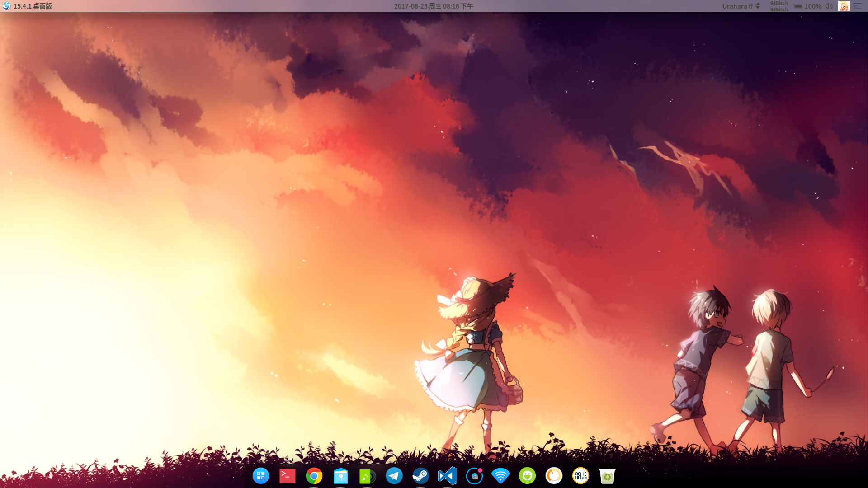Click the 08:16 PM clock app

tap(580, 476)
